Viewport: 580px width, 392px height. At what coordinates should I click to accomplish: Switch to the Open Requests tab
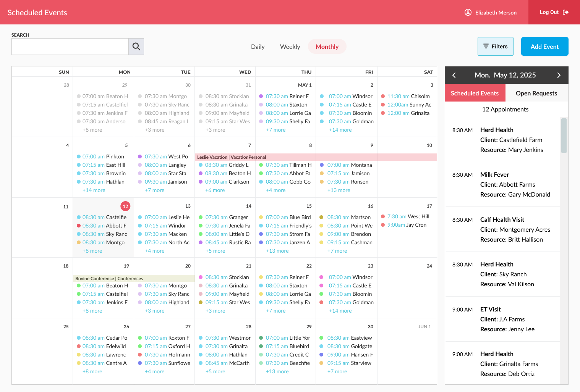tap(536, 93)
